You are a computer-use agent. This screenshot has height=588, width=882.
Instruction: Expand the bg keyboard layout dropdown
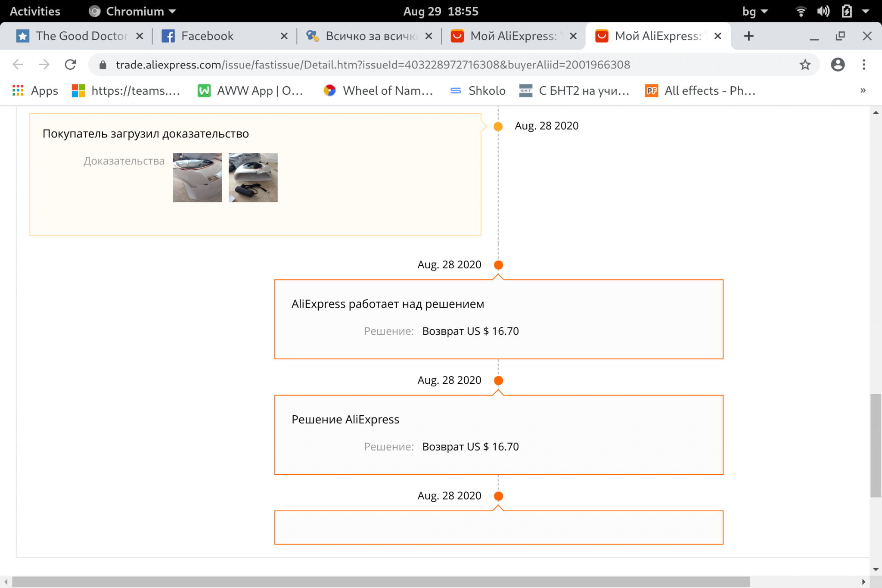pyautogui.click(x=755, y=11)
